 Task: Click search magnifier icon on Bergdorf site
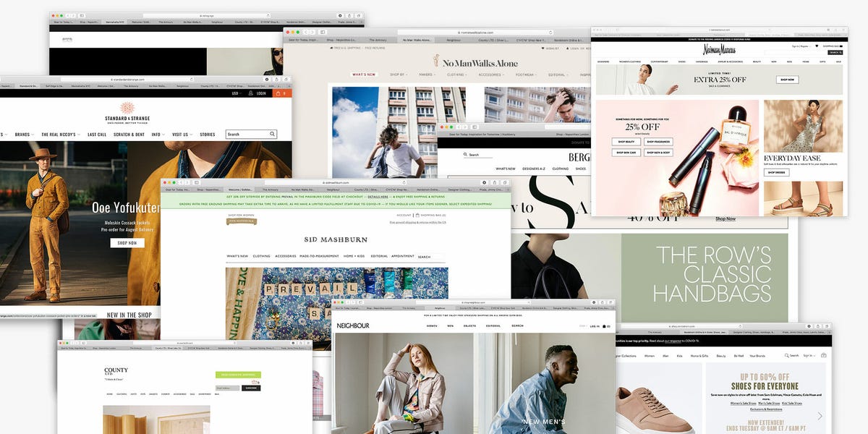(465, 154)
